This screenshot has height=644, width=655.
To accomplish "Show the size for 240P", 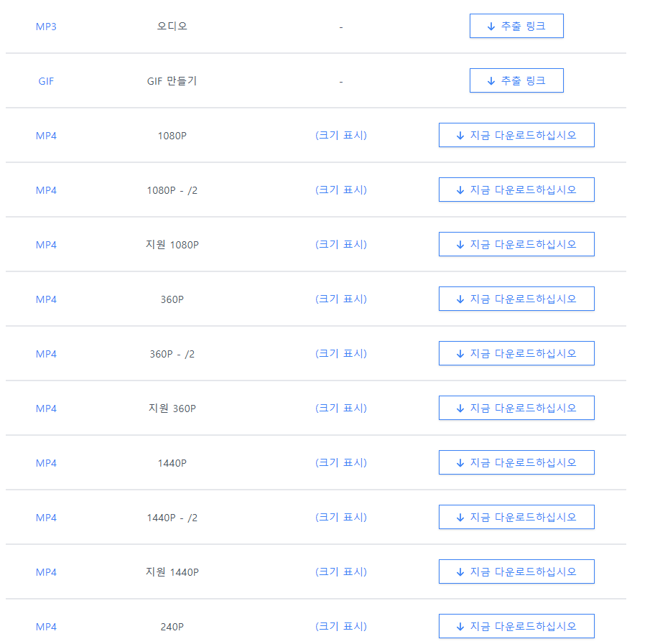I will (x=341, y=627).
